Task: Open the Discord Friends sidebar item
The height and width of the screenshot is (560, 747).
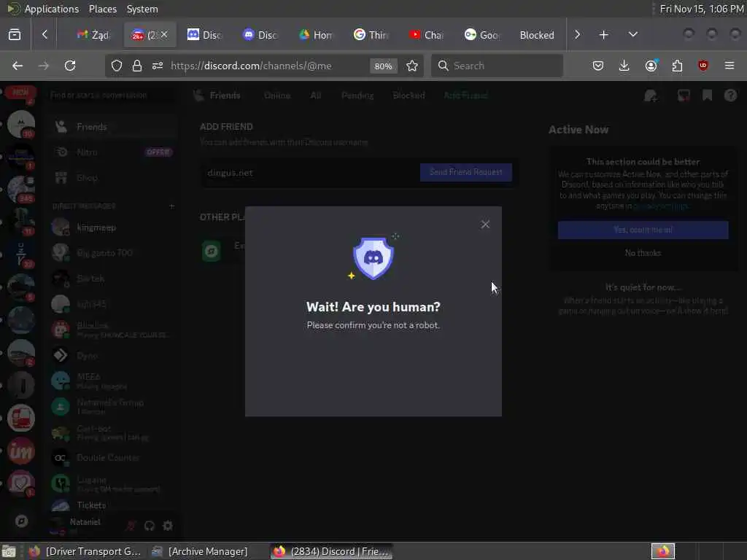Action: pos(112,127)
